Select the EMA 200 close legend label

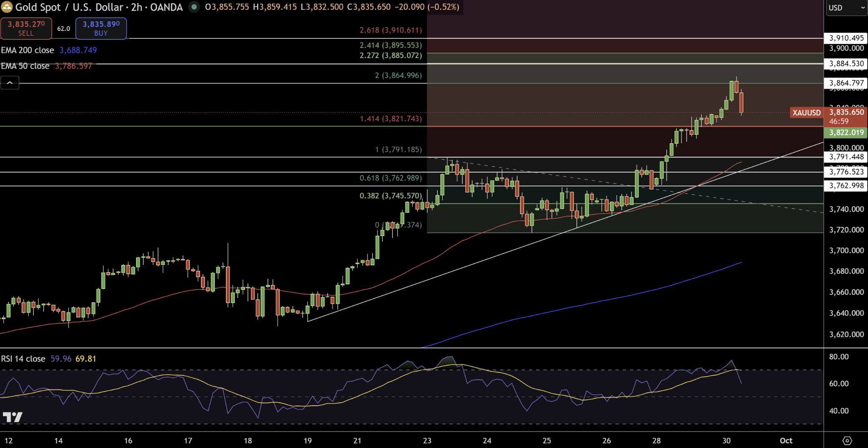[x=28, y=50]
